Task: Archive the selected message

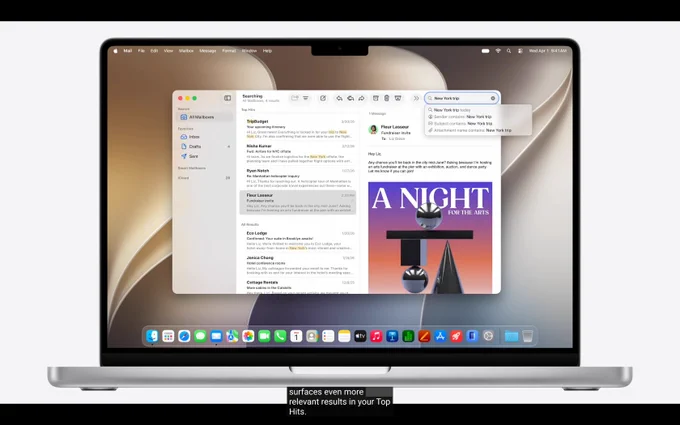Action: pyautogui.click(x=376, y=98)
